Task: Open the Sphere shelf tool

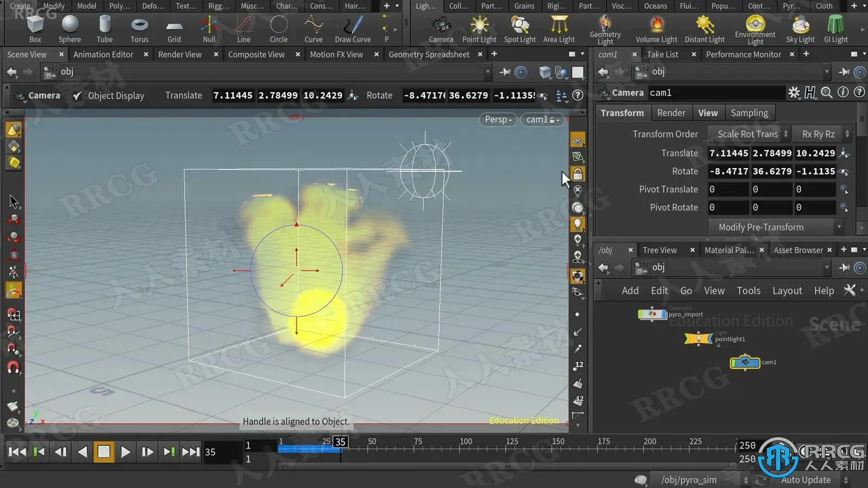Action: tap(70, 29)
